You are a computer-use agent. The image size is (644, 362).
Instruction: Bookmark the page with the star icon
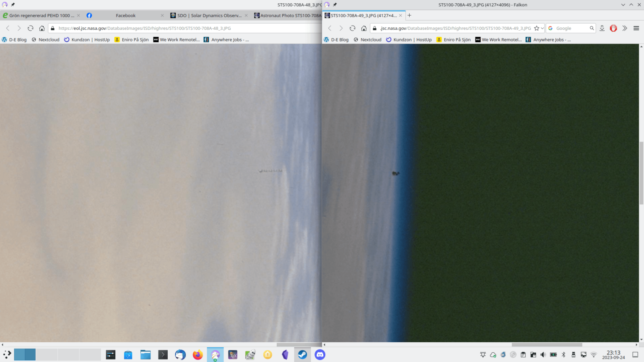tap(537, 28)
